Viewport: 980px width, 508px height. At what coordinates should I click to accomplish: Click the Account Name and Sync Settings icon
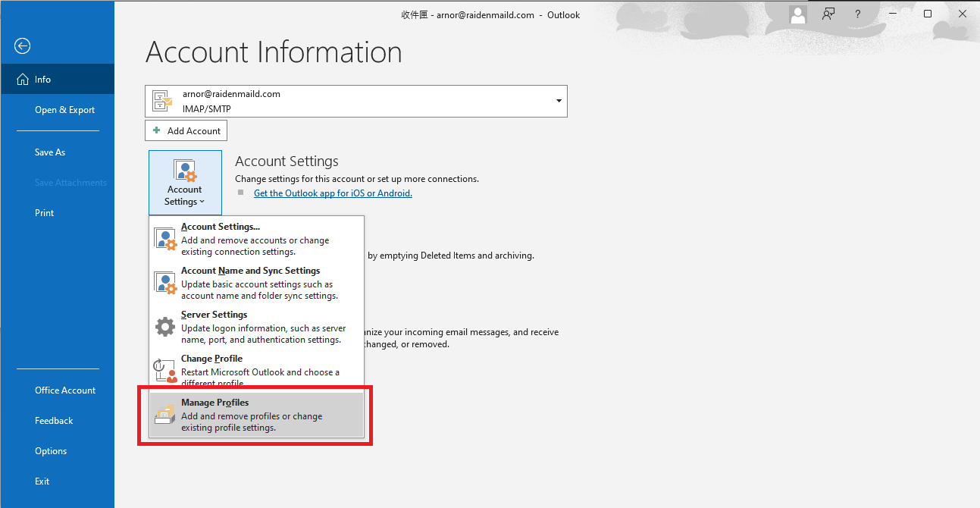(165, 283)
